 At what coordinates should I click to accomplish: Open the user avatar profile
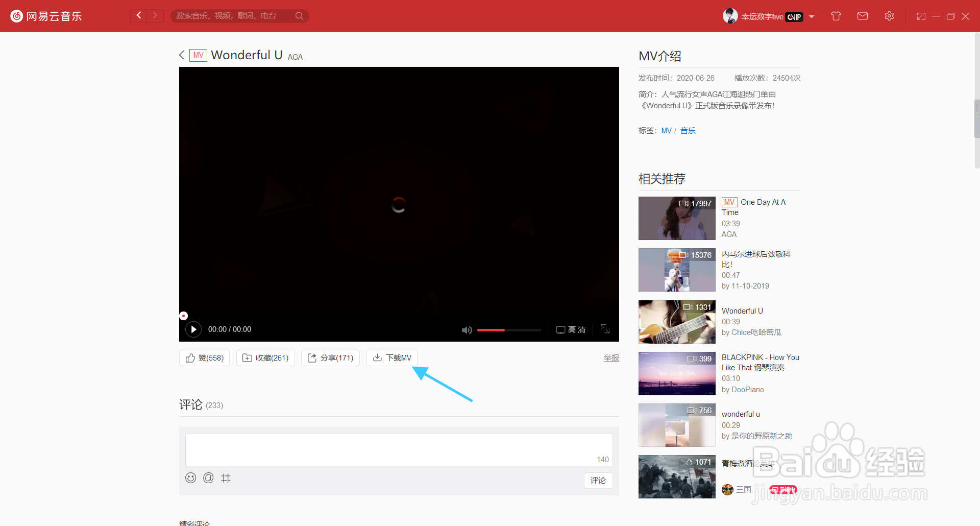730,16
